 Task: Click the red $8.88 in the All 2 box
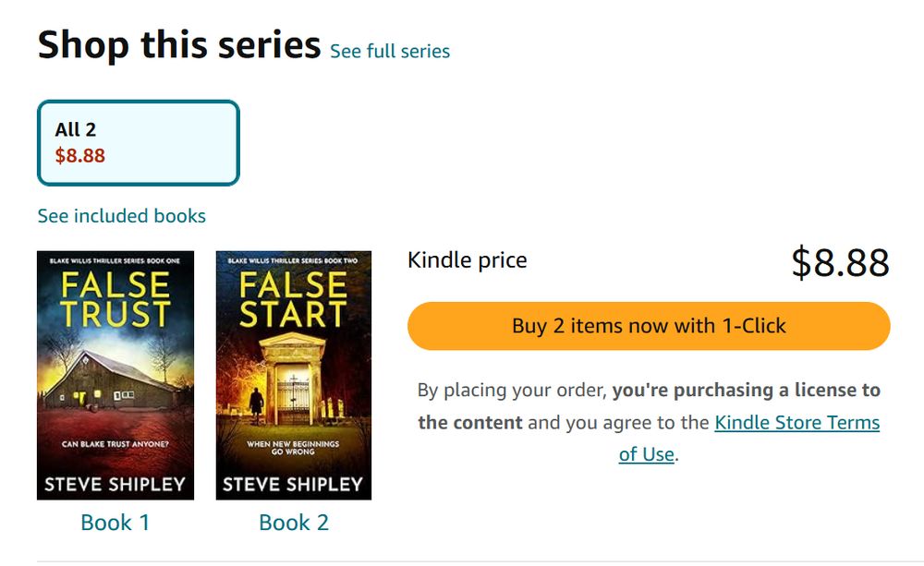click(x=80, y=156)
